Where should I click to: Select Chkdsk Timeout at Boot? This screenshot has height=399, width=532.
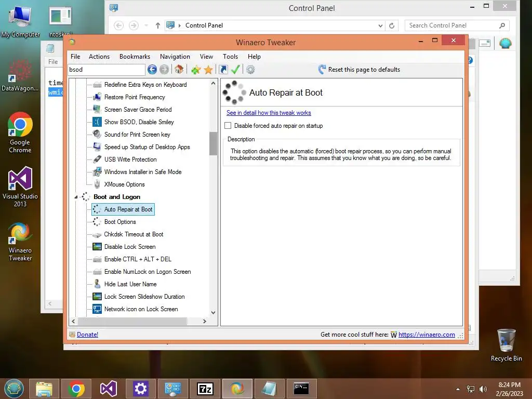pyautogui.click(x=134, y=234)
